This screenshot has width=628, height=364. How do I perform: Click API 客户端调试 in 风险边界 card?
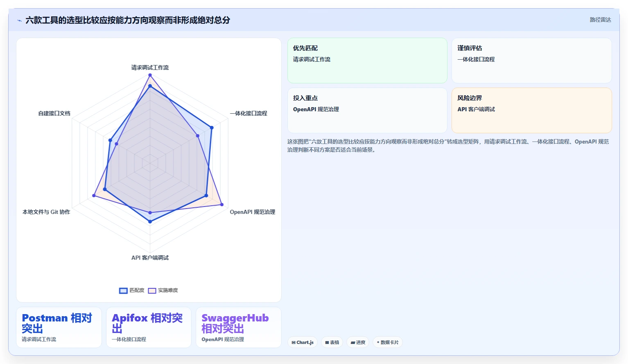pyautogui.click(x=476, y=109)
